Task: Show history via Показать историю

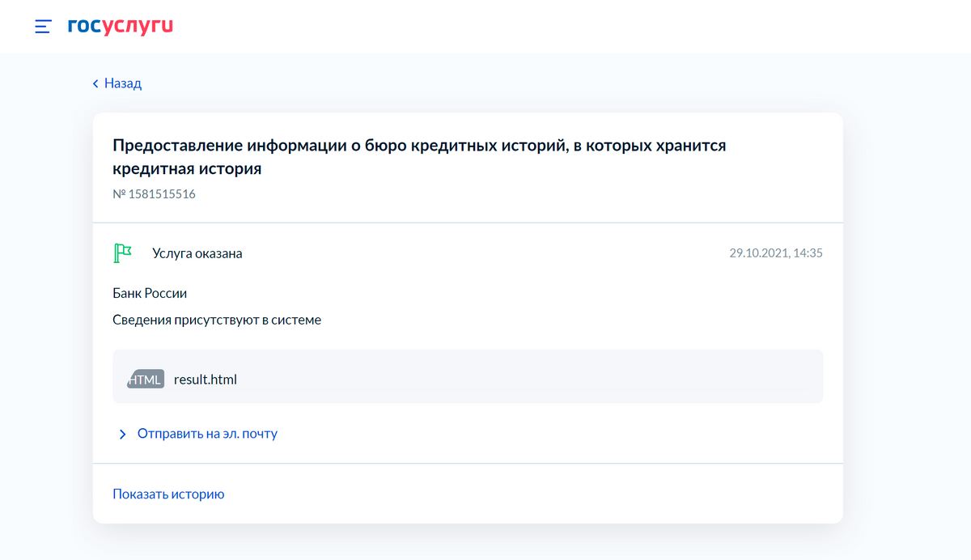Action: [168, 494]
